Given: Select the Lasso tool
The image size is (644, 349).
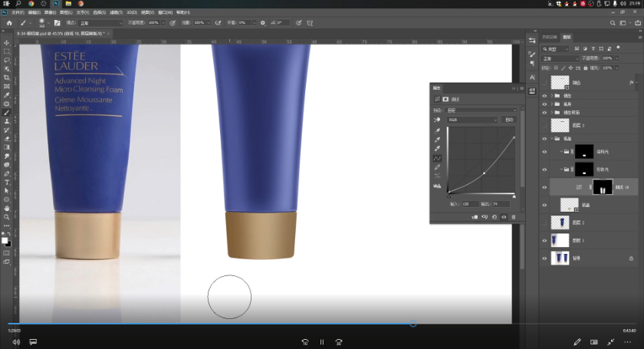Looking at the screenshot, I should coord(7,60).
